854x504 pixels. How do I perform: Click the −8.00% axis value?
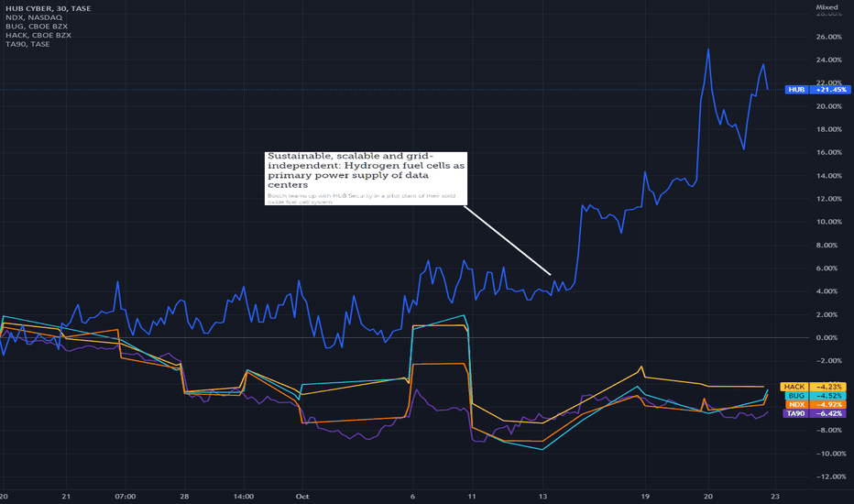830,430
